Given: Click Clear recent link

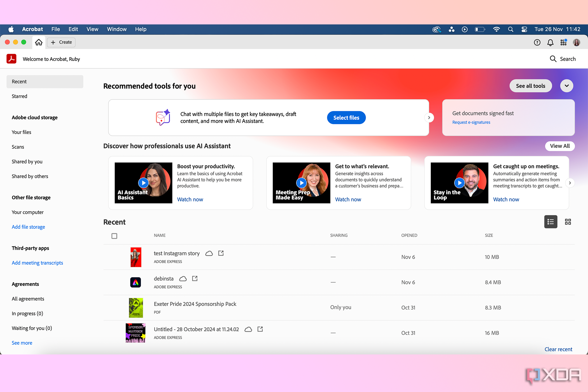Looking at the screenshot, I should point(558,349).
